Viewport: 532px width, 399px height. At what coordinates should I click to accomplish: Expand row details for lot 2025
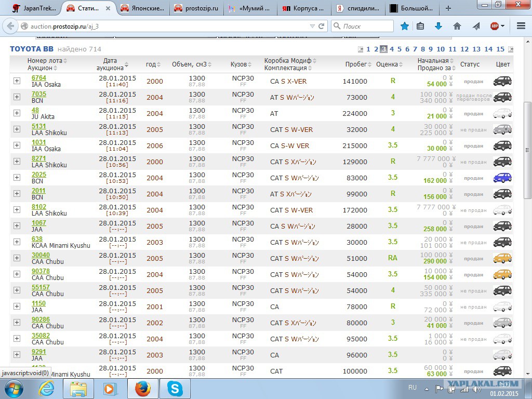[x=17, y=178]
